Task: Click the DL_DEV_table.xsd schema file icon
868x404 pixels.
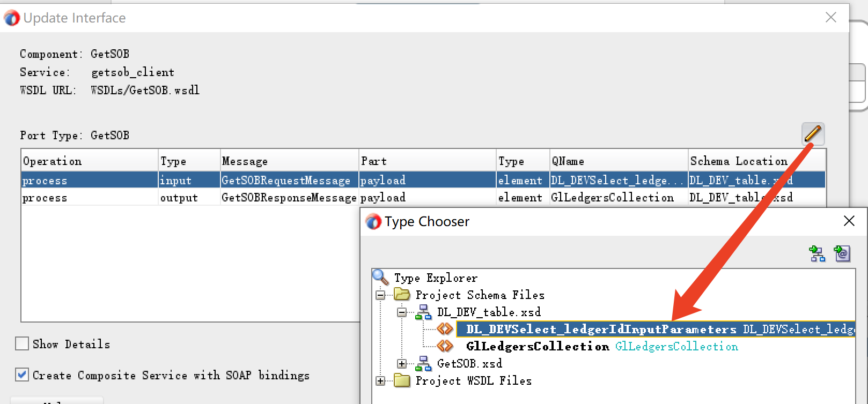Action: (x=423, y=312)
